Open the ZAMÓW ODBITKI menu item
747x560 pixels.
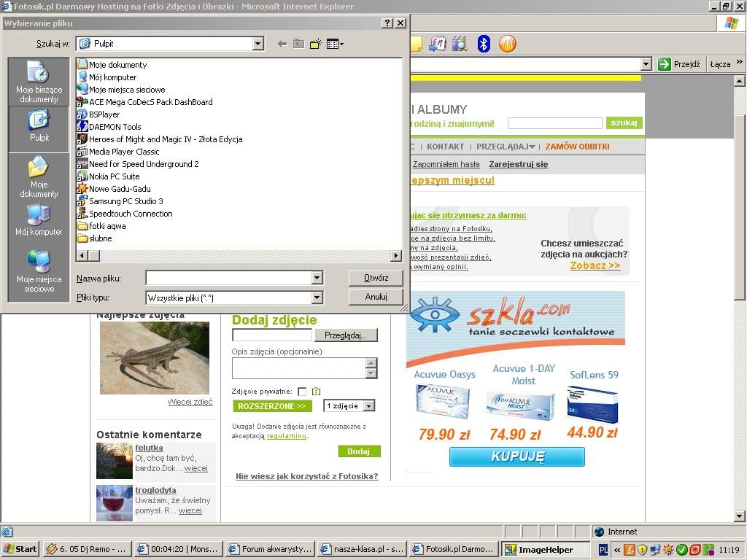(578, 147)
